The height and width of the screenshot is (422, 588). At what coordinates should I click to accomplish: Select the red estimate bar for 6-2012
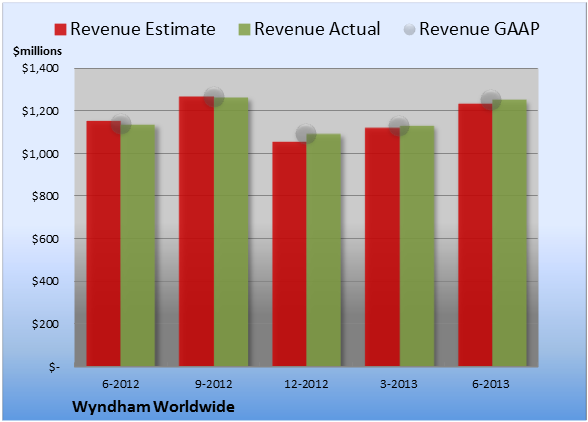click(x=104, y=243)
